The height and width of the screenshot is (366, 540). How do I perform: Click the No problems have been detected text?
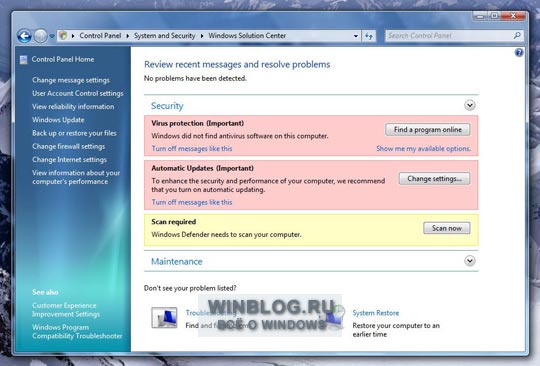point(195,79)
